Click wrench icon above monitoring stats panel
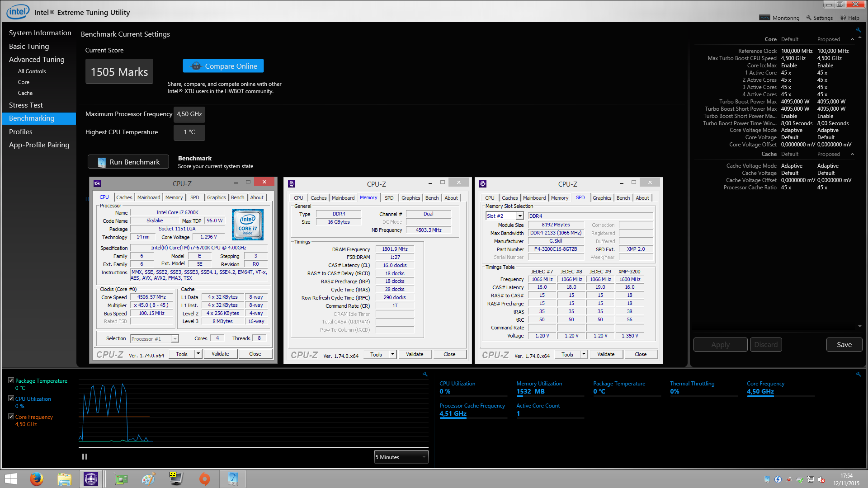The height and width of the screenshot is (488, 868). pyautogui.click(x=858, y=374)
